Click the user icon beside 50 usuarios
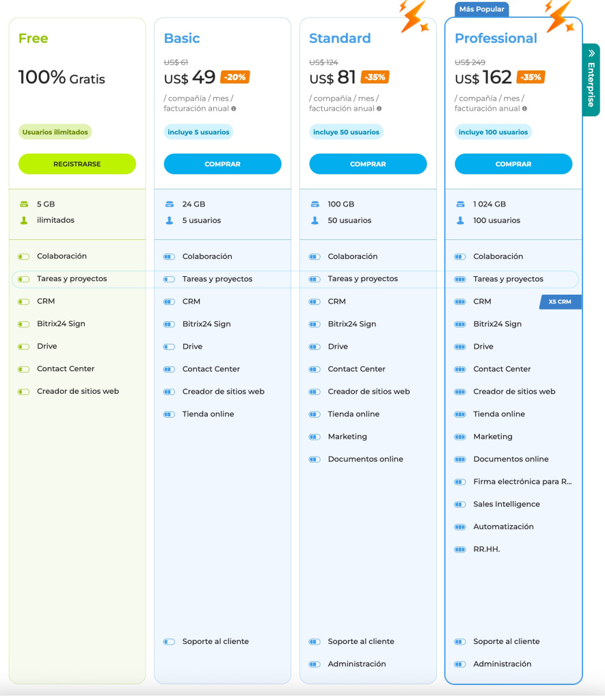 [x=314, y=220]
